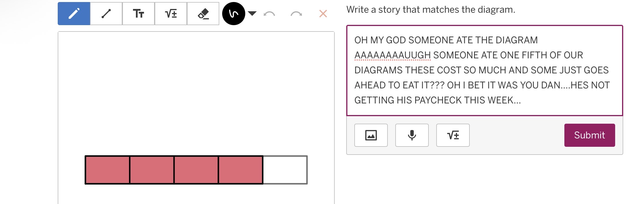Screen dimensions: 644x204
Task: Open the math equation tool in sketch toolbar
Action: [x=171, y=14]
